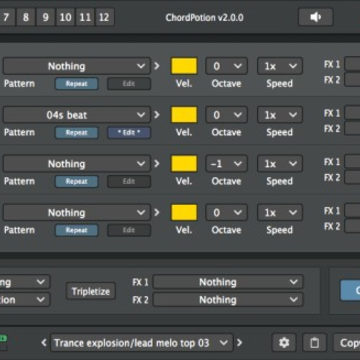The width and height of the screenshot is (360, 360).
Task: Open Speed dropdown in the first row
Action: [280, 66]
